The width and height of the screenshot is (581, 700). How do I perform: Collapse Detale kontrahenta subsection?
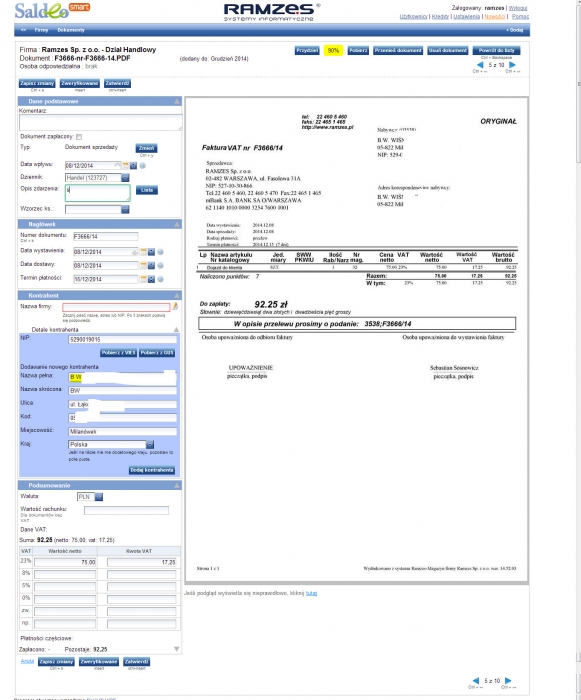tap(176, 329)
